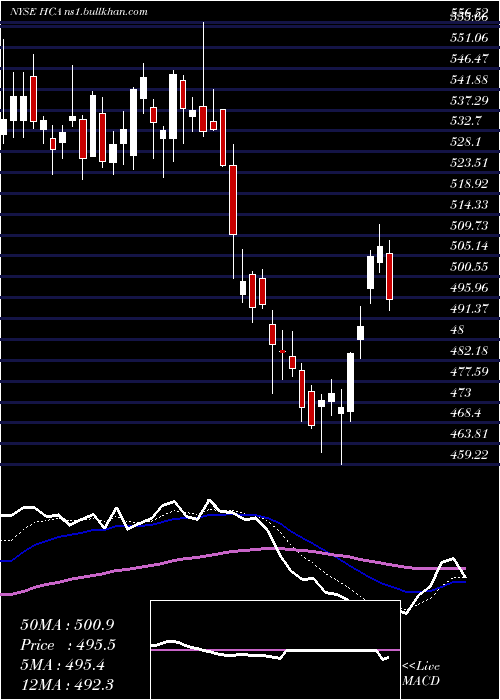This screenshot has width=500, height=700.
Task: Select the 495.96 price label
Action: click(469, 288)
